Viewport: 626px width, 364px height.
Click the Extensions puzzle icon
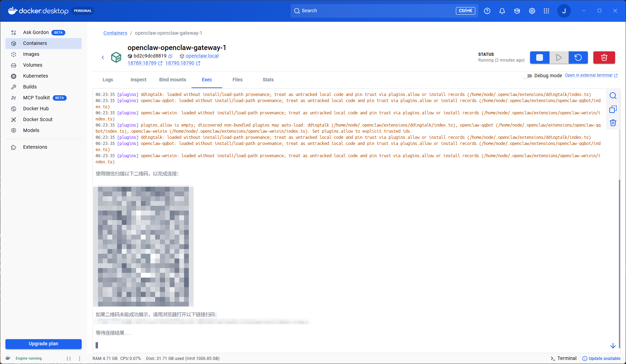pyautogui.click(x=14, y=147)
